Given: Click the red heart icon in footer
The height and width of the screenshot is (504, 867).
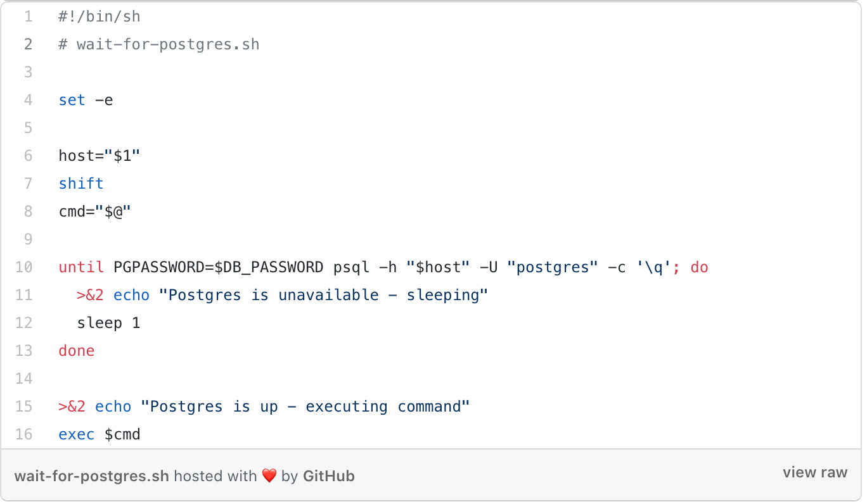Looking at the screenshot, I should [x=269, y=476].
